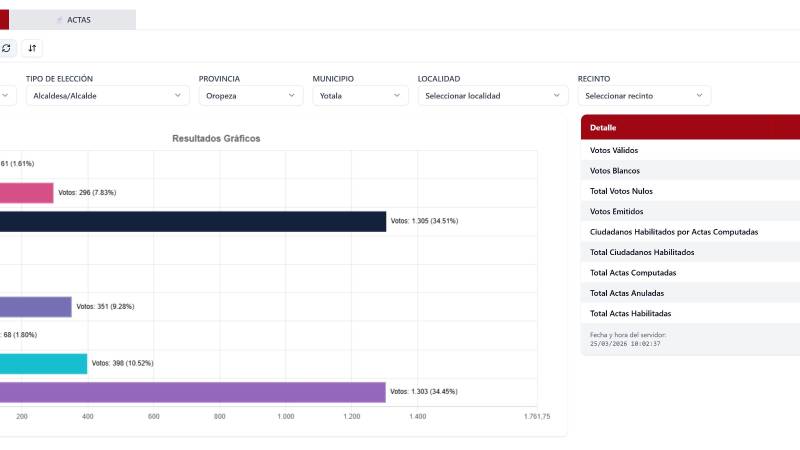The height and width of the screenshot is (450, 800).
Task: Click the chevron in the Municipio field
Action: (399, 96)
